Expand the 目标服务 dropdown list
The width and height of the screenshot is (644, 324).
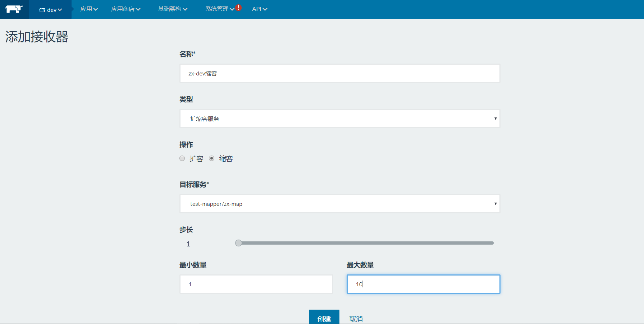[x=339, y=204]
